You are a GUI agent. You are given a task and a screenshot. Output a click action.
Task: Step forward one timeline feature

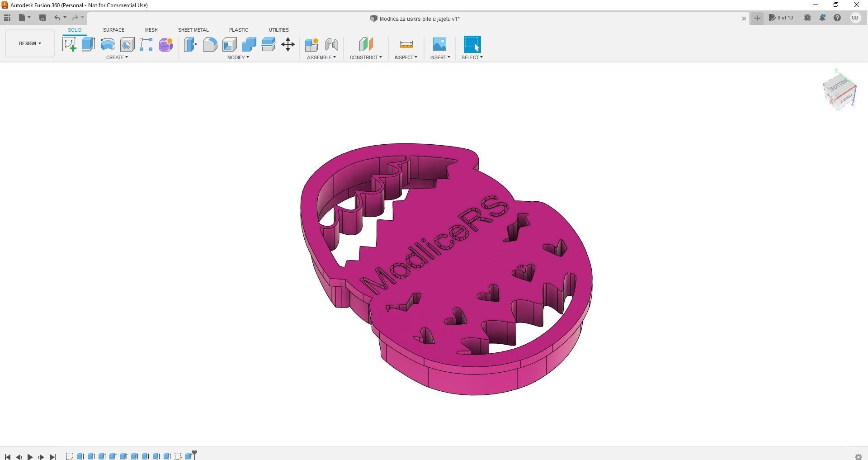point(41,457)
